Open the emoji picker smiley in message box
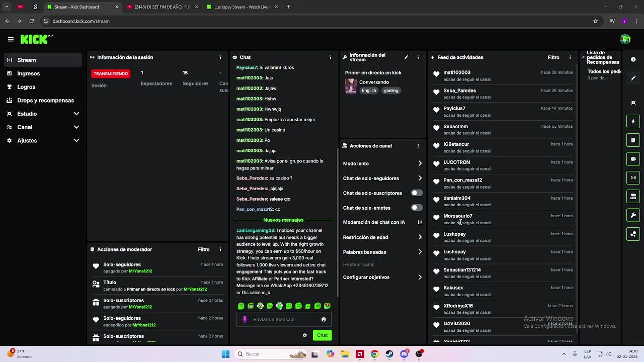The height and width of the screenshot is (362, 644). tap(324, 319)
